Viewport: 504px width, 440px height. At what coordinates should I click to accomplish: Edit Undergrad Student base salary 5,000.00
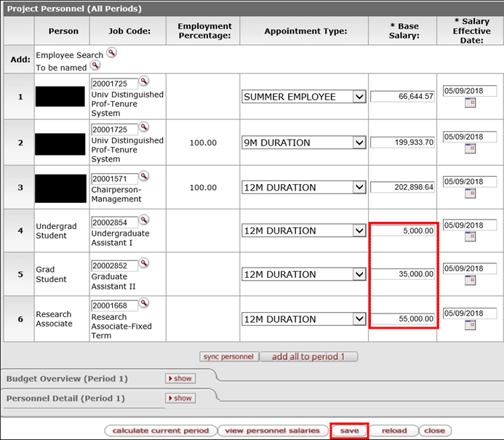coord(402,231)
